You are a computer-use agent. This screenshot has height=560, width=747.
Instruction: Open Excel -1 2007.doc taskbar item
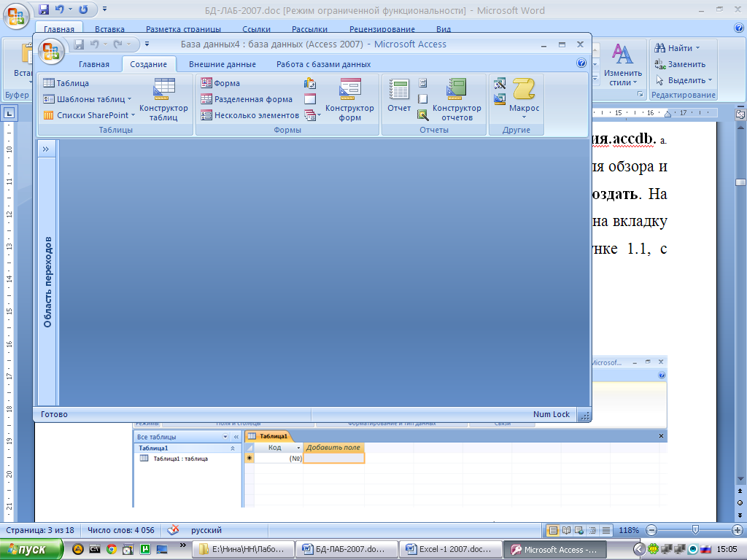tap(450, 550)
